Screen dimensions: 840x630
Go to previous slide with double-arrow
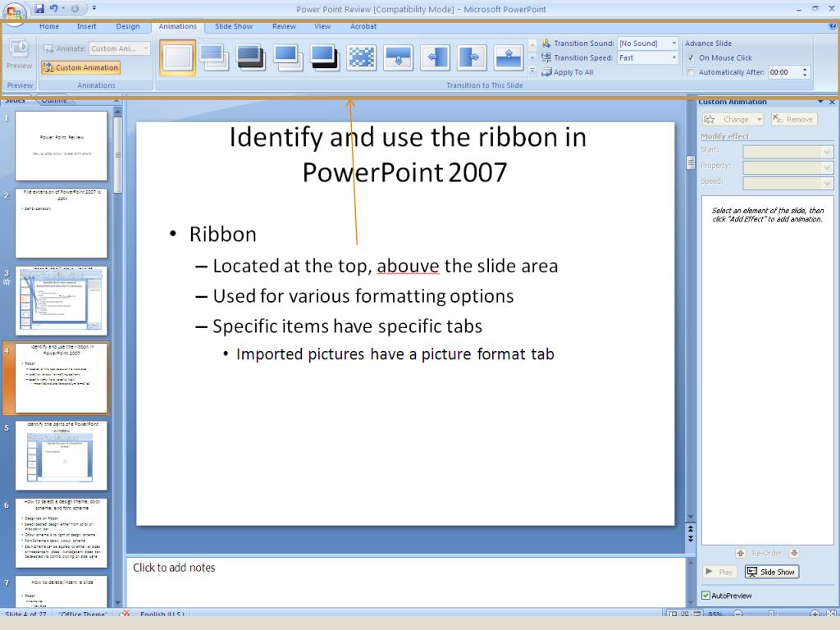691,529
